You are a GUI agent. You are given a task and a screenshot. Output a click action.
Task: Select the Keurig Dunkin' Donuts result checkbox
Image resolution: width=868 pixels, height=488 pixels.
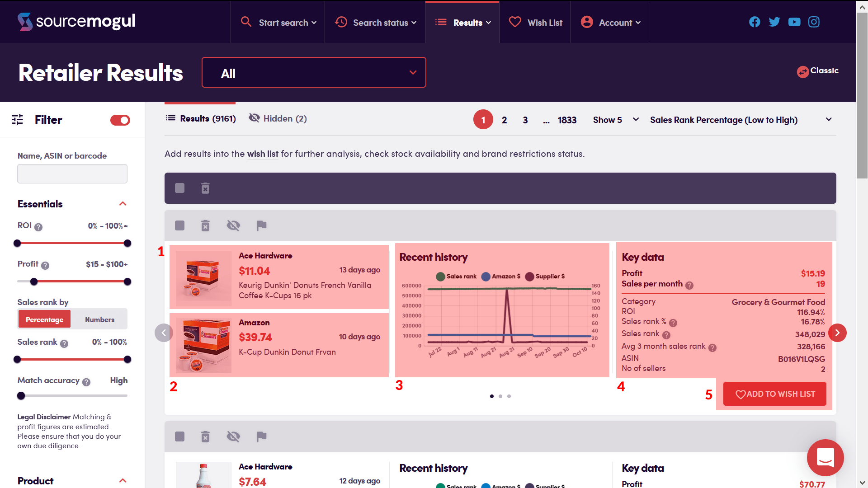(179, 225)
